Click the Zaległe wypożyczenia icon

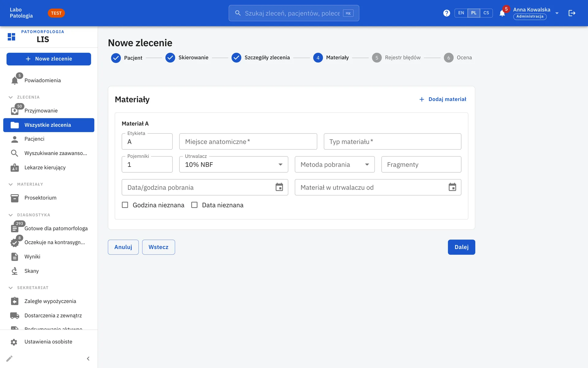click(x=14, y=301)
